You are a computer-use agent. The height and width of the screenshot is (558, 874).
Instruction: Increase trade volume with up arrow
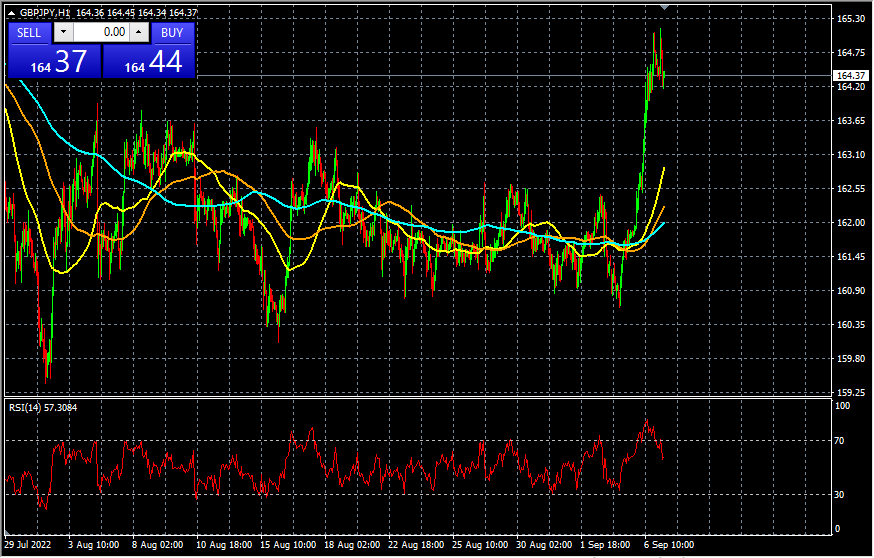click(139, 32)
